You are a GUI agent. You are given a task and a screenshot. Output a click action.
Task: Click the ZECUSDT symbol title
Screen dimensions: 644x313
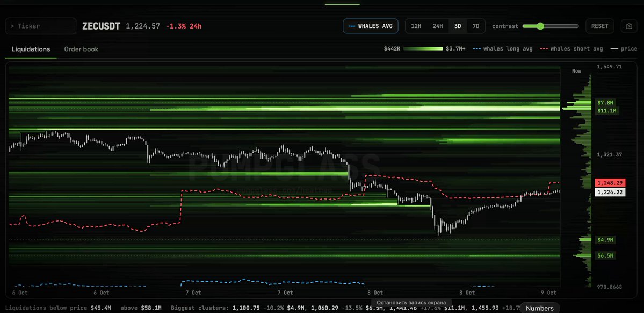click(x=101, y=26)
